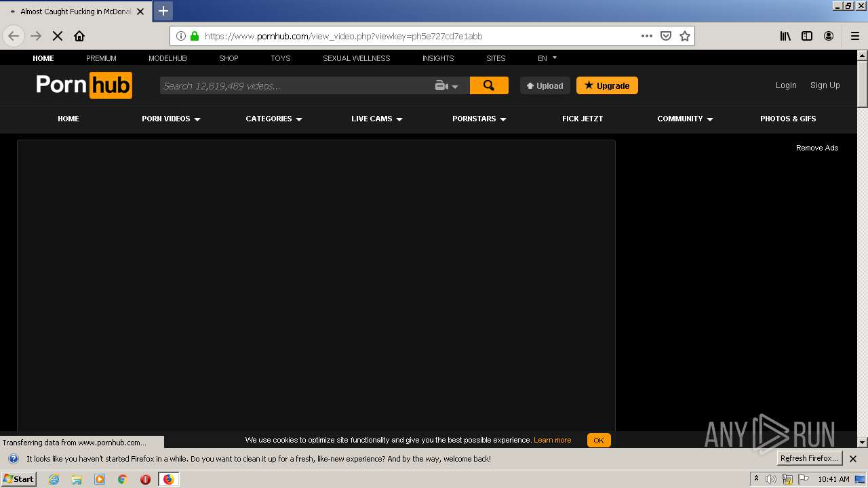Open Opera from the taskbar
Screen dimensions: 868x488
click(x=145, y=479)
